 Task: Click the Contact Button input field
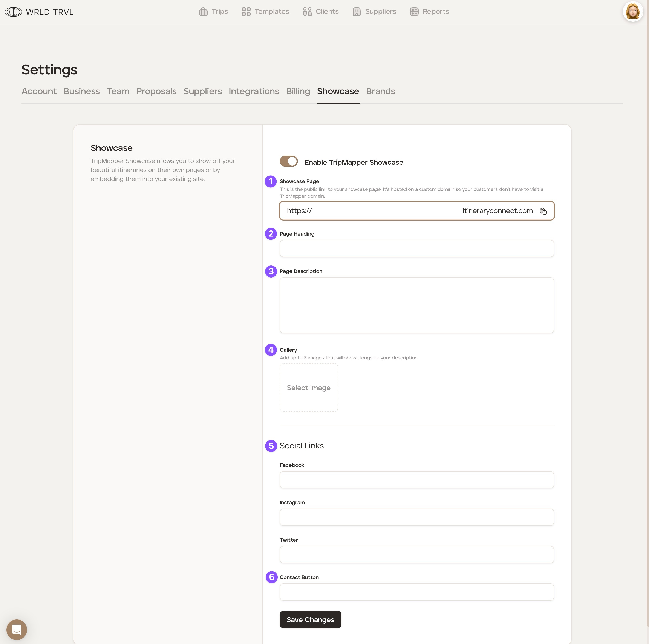pyautogui.click(x=416, y=592)
